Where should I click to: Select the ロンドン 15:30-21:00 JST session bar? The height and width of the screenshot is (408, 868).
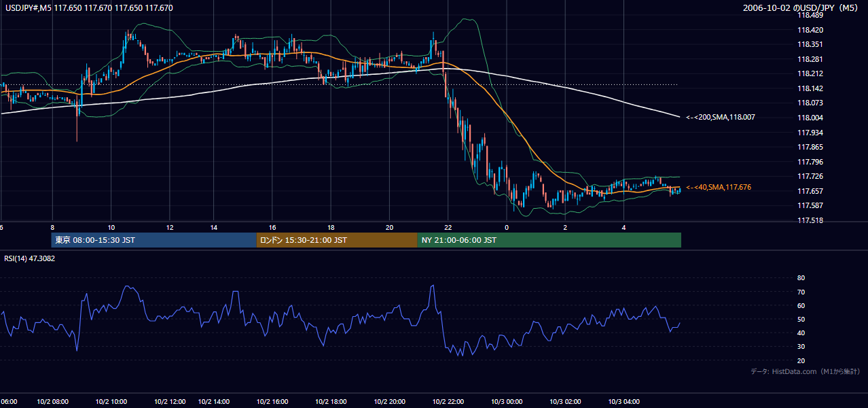tap(337, 240)
